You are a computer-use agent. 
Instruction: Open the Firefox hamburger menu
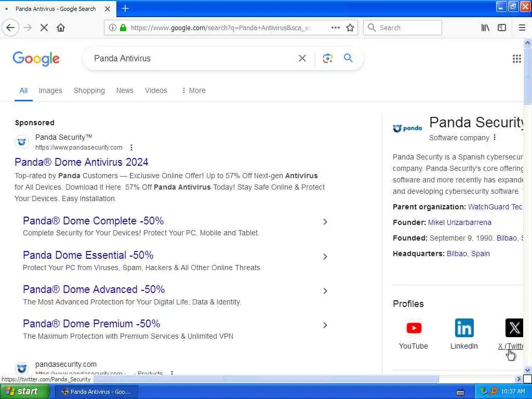(x=522, y=28)
